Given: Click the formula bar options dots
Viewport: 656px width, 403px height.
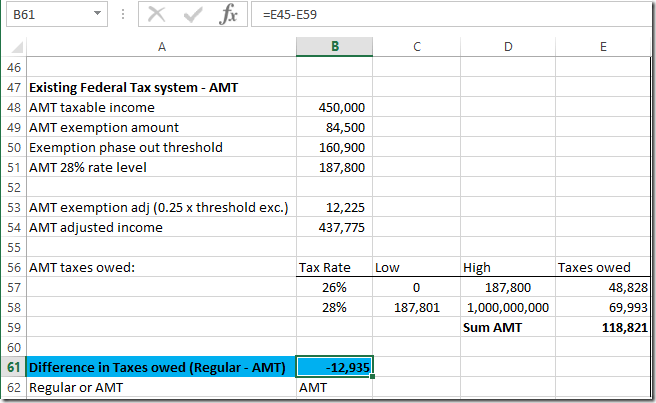Looking at the screenshot, I should pos(123,14).
